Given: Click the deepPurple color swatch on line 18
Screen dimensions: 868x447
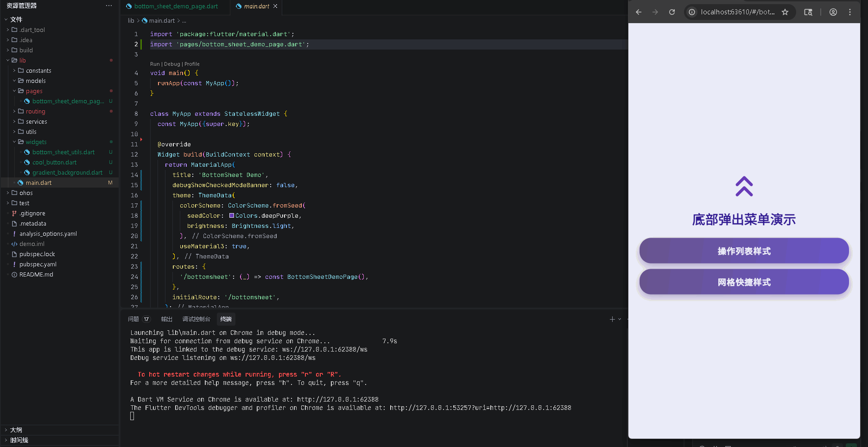Looking at the screenshot, I should pos(232,215).
